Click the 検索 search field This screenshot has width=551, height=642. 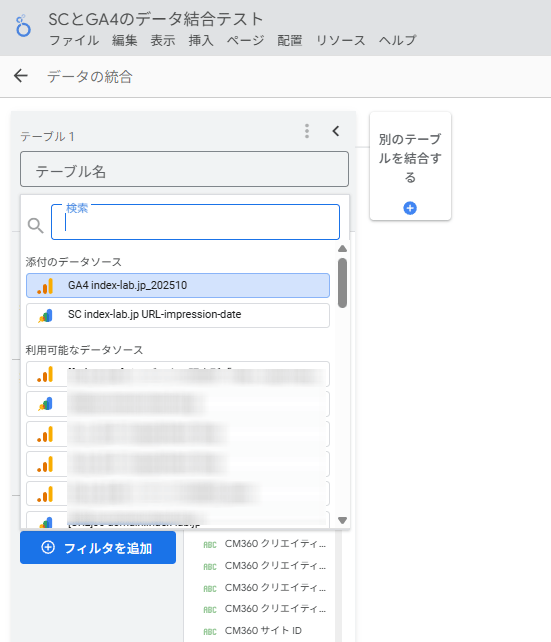coord(195,222)
